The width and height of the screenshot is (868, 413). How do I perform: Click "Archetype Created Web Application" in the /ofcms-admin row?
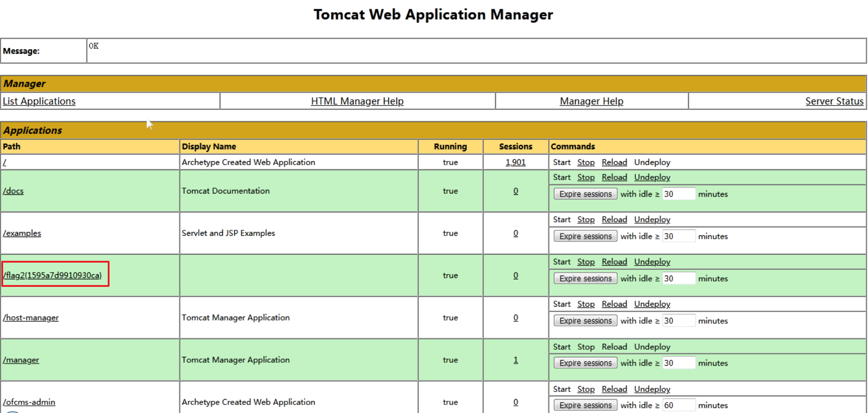[248, 402]
